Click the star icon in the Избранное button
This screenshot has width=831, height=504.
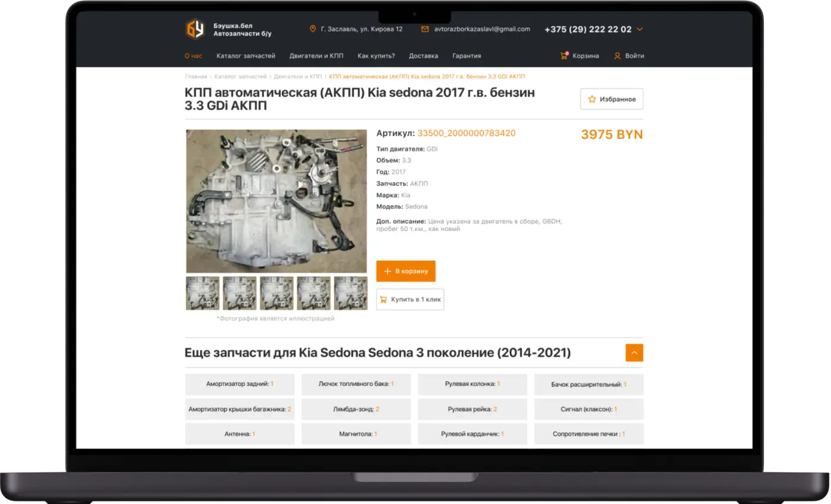coord(592,99)
